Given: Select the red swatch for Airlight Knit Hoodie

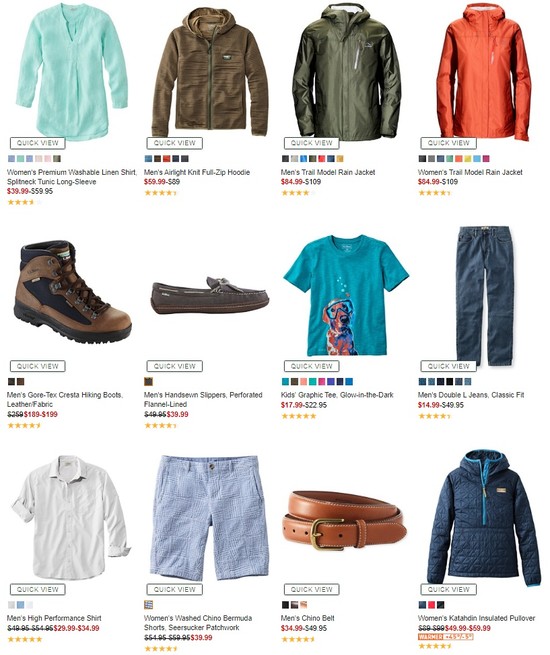Looking at the screenshot, I should 167,159.
